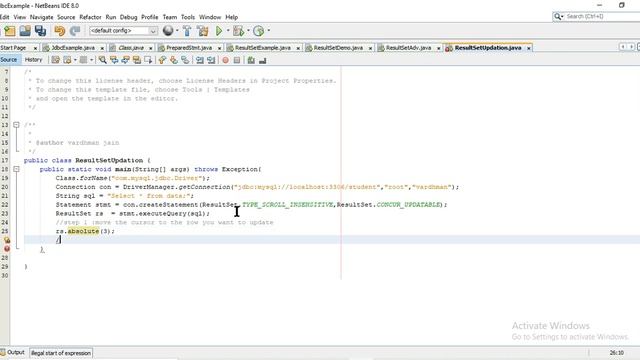The width and height of the screenshot is (640, 360).
Task: Click the Save All icon
Action: pyautogui.click(x=40, y=31)
